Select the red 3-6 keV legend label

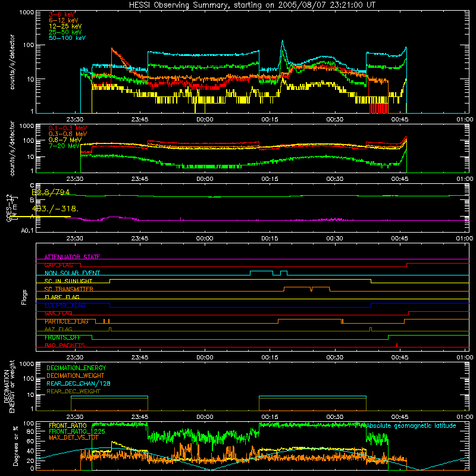click(x=61, y=14)
